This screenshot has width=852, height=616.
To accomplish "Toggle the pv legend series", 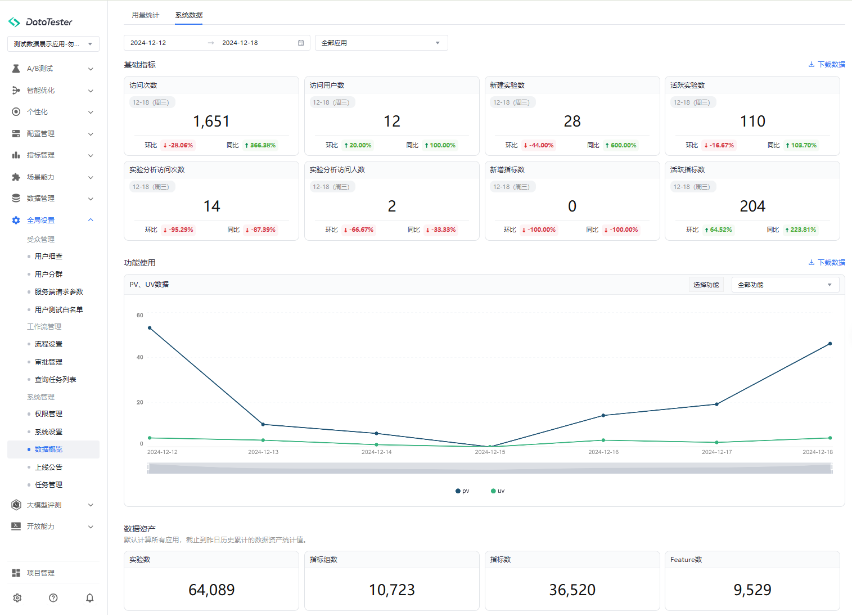I will [462, 491].
